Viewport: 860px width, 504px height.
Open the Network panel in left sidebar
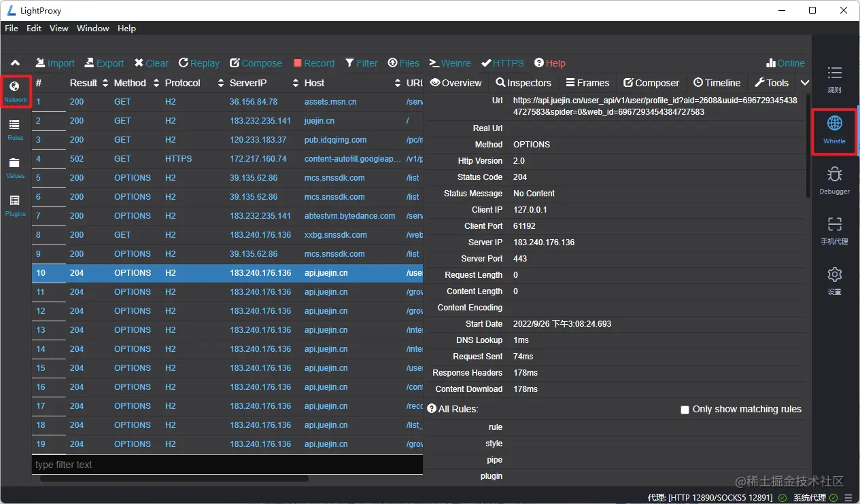pyautogui.click(x=16, y=92)
